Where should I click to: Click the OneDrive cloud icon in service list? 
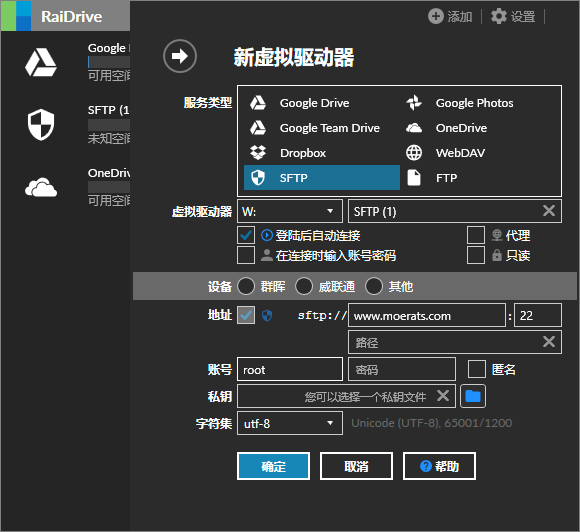click(414, 128)
